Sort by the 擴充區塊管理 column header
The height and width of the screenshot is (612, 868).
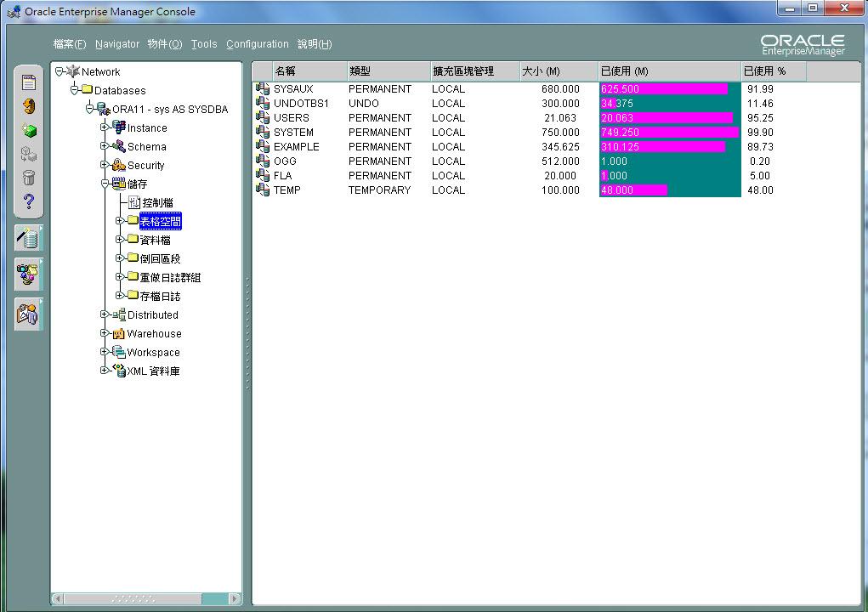coord(475,71)
